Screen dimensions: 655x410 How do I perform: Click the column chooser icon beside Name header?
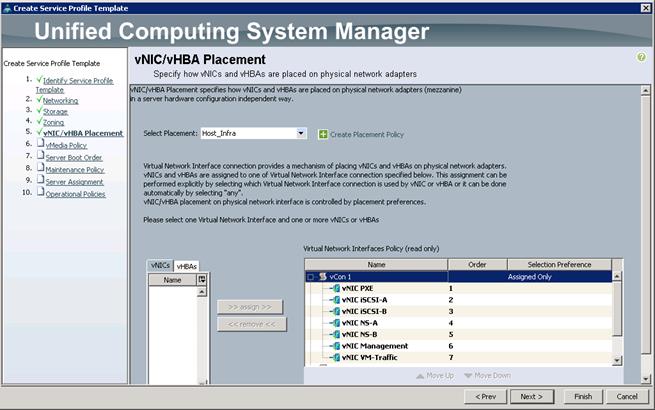pyautogui.click(x=202, y=280)
